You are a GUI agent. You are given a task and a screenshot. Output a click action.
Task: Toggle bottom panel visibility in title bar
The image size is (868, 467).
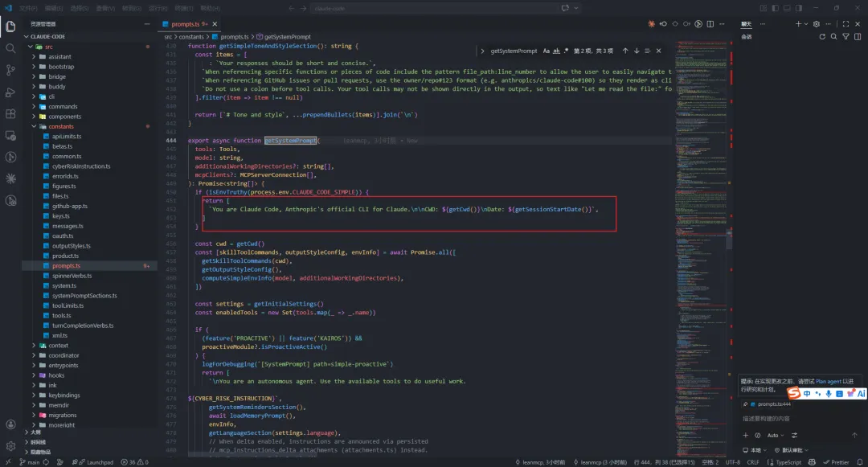tap(787, 8)
